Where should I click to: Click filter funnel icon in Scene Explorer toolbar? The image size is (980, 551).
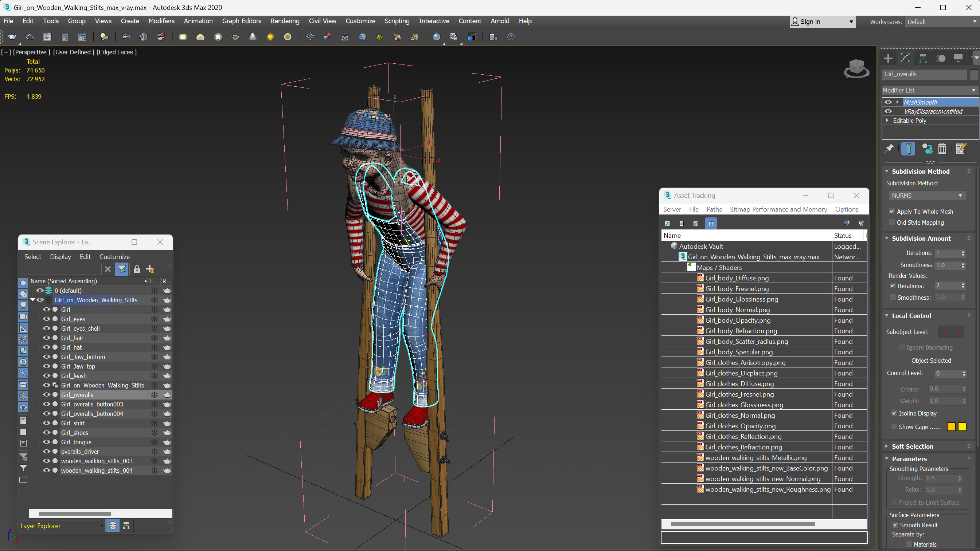(122, 269)
